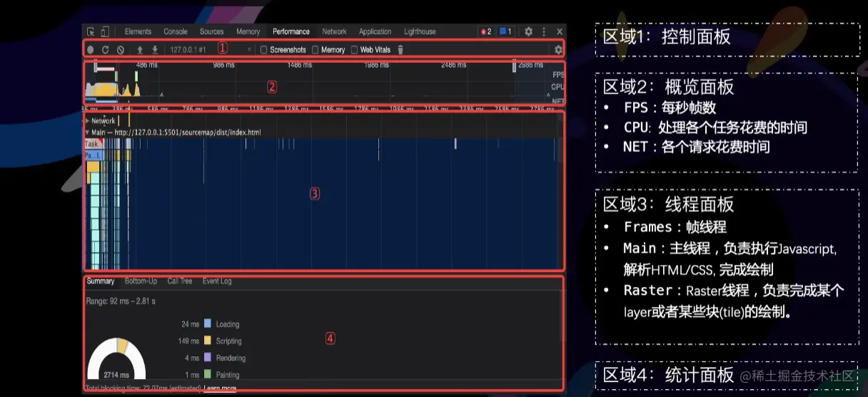
Task: Click the purple Rendering color swatch
Action: [x=208, y=358]
